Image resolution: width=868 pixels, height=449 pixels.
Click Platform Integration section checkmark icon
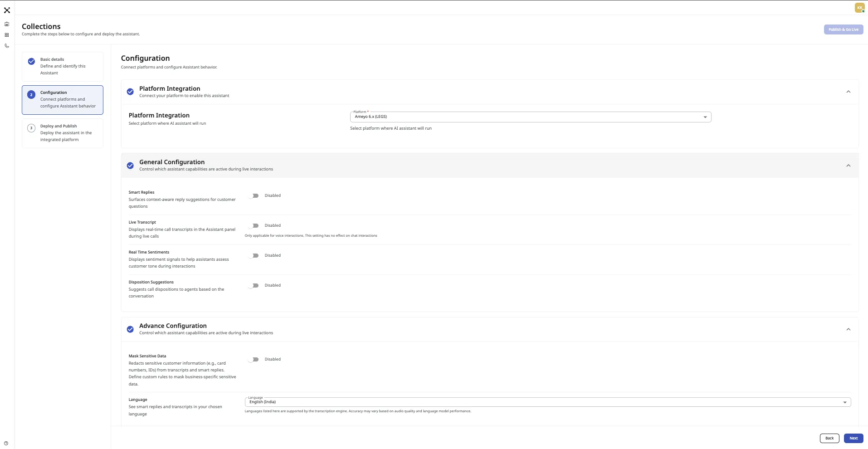click(x=130, y=92)
